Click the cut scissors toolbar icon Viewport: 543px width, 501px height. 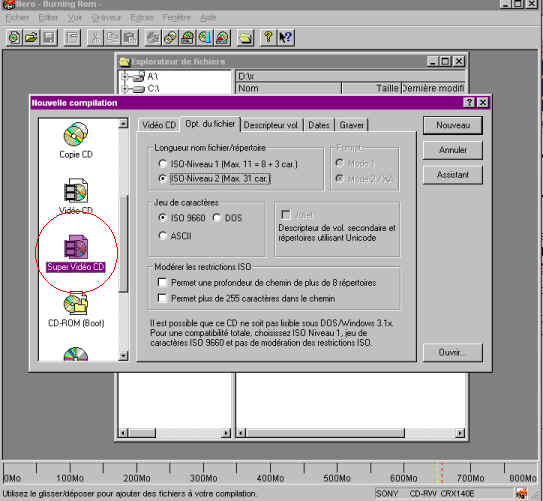tap(95, 37)
